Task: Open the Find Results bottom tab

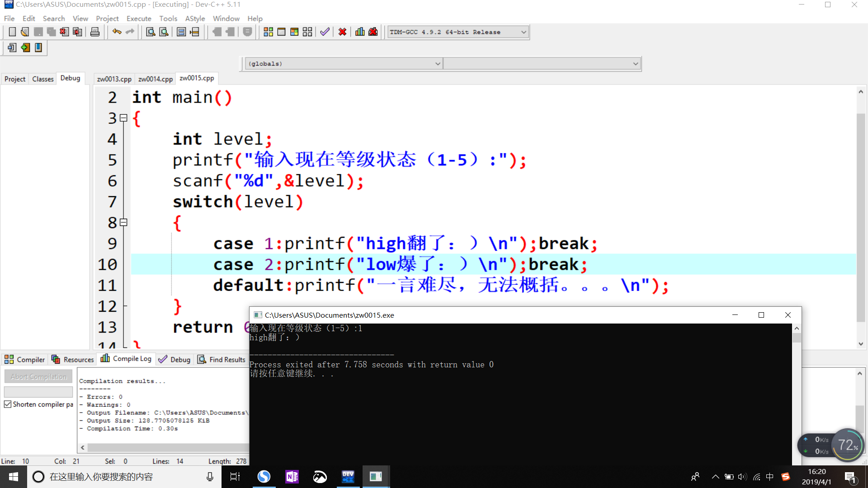Action: [x=222, y=360]
